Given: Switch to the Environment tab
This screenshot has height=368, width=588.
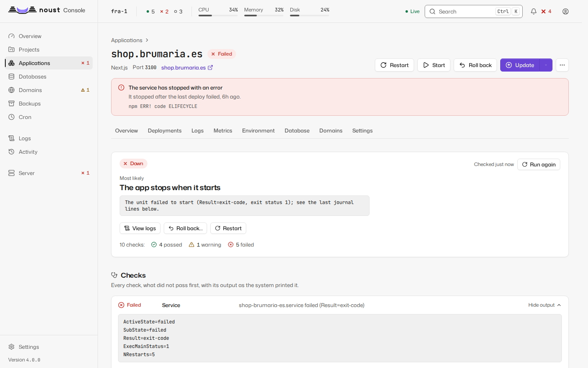Looking at the screenshot, I should pyautogui.click(x=258, y=130).
